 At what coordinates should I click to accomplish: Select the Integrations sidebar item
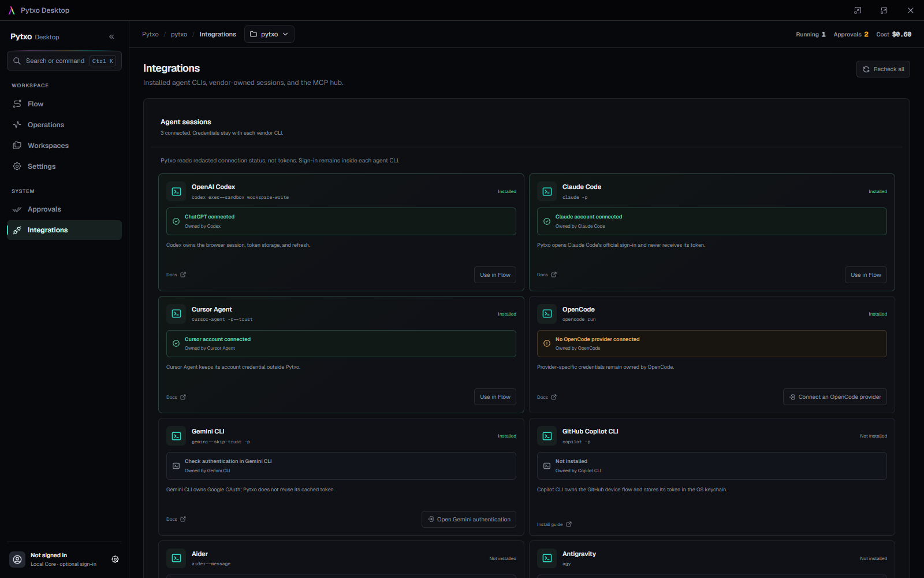pos(64,230)
